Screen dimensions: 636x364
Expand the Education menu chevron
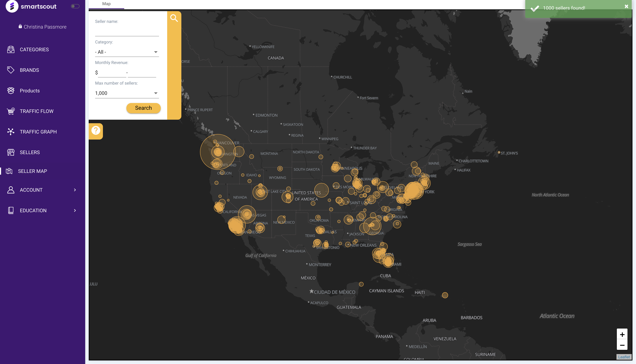[x=75, y=210]
